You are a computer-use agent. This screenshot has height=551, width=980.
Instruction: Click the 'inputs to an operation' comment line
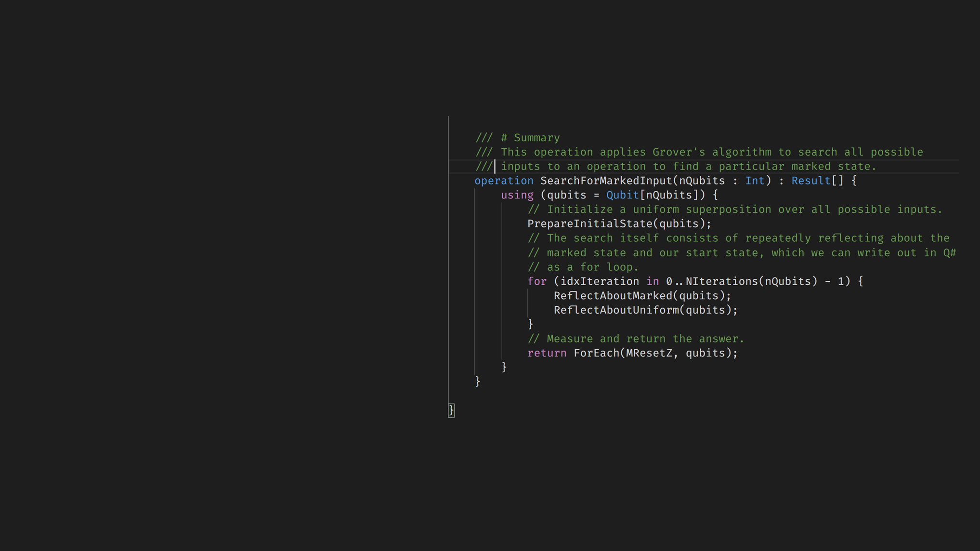(676, 167)
